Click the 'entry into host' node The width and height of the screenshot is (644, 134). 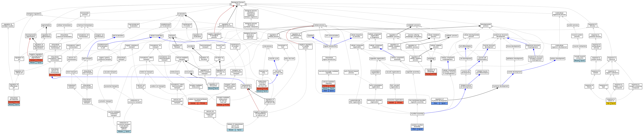point(290,58)
